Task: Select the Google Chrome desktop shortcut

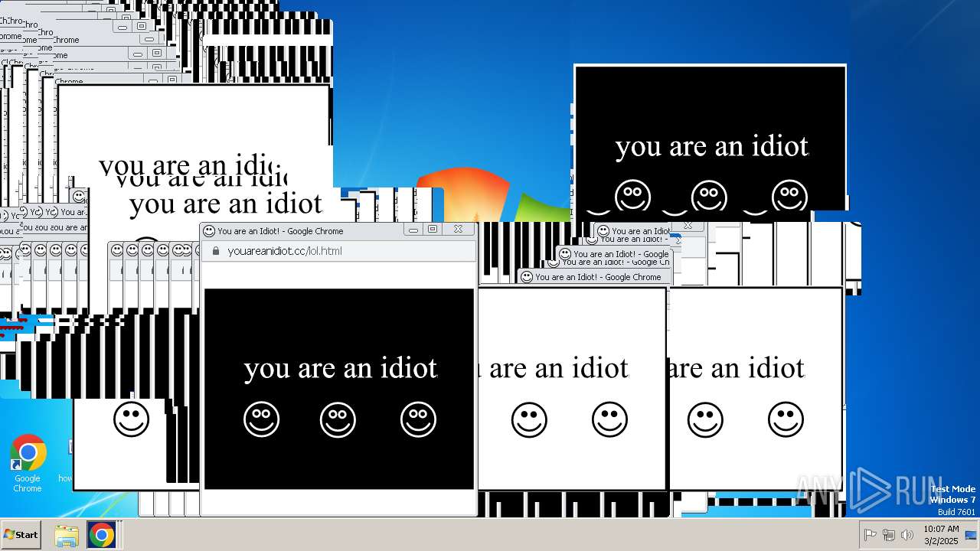Action: (x=28, y=464)
